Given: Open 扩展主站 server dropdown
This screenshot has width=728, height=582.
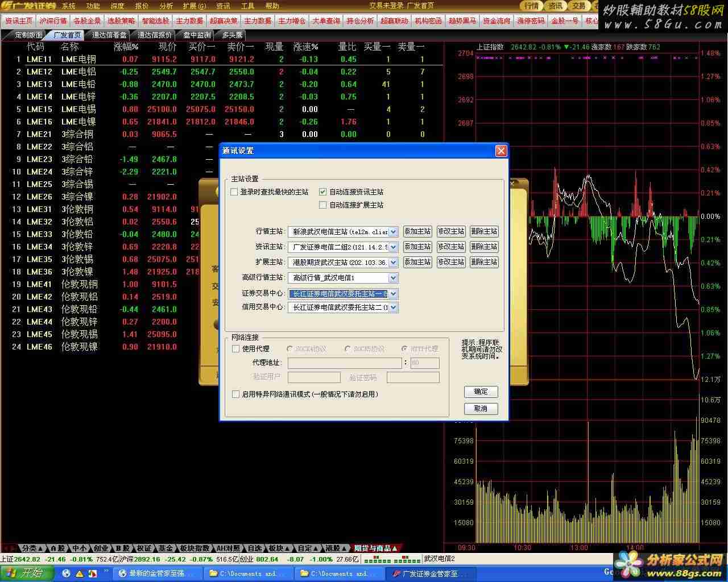Looking at the screenshot, I should [x=393, y=262].
